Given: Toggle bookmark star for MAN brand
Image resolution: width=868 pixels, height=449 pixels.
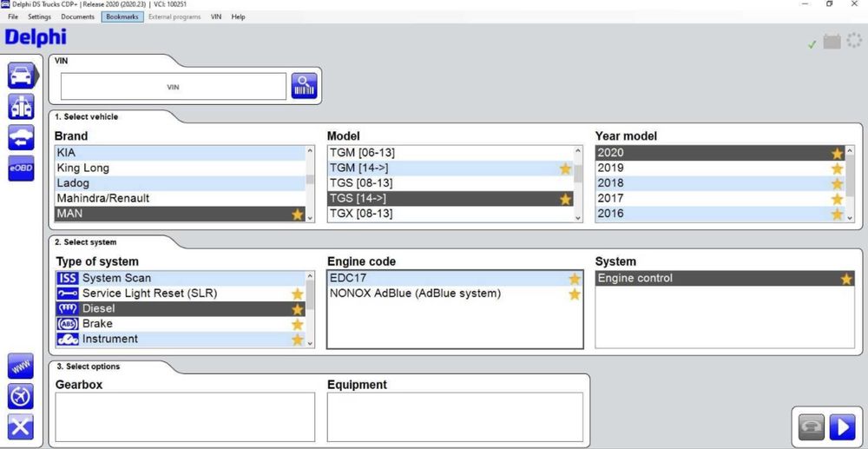Looking at the screenshot, I should click(298, 215).
